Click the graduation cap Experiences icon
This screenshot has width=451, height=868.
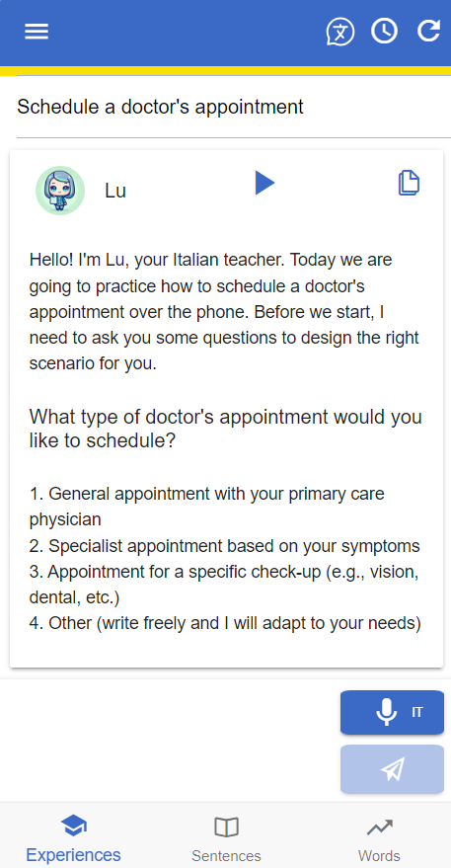tap(73, 828)
